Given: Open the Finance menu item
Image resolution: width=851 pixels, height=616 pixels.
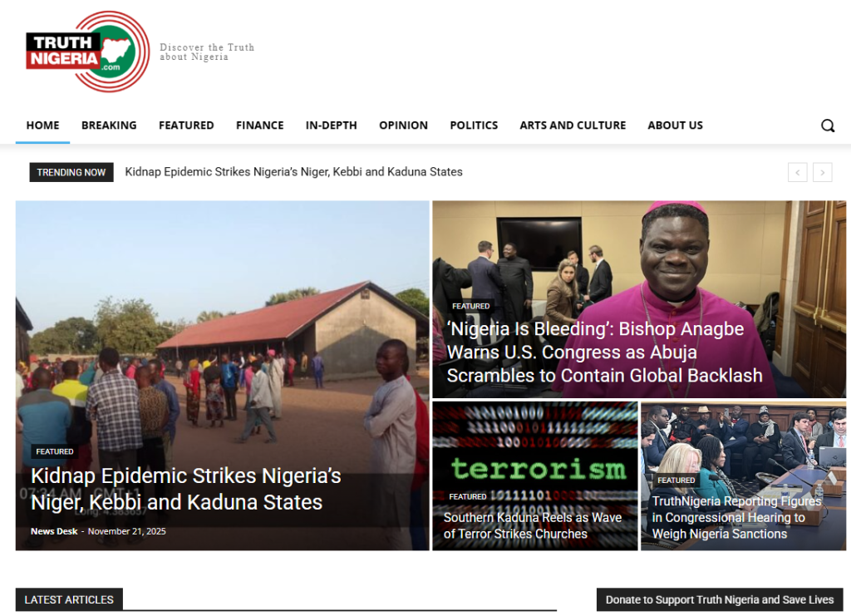Looking at the screenshot, I should [x=260, y=126].
